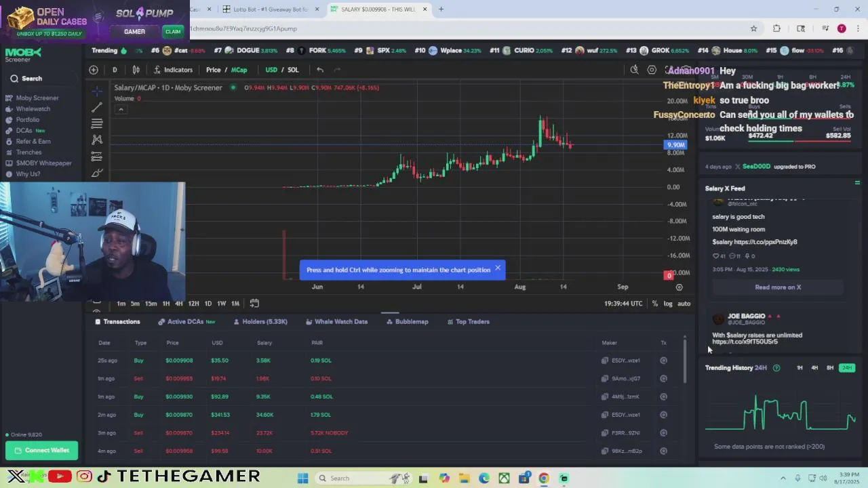Toggle auto scale on the chart
Screen dimensions: 868x488
(x=684, y=304)
